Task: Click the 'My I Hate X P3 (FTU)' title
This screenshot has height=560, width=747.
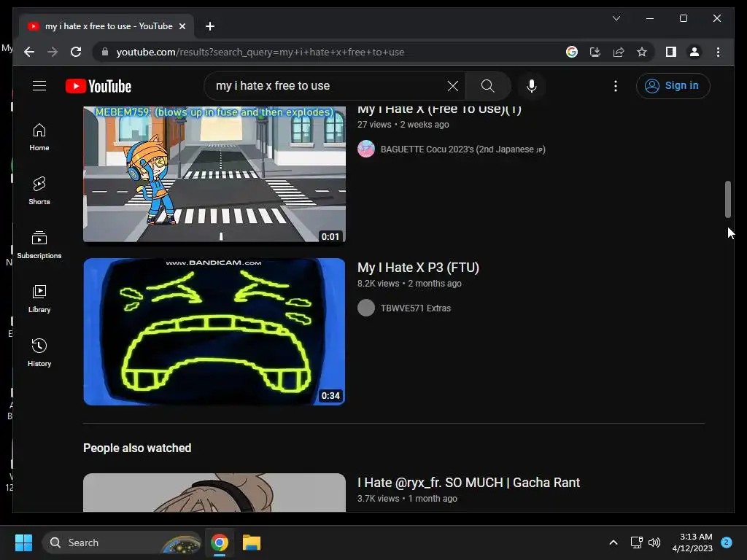Action: pos(418,268)
